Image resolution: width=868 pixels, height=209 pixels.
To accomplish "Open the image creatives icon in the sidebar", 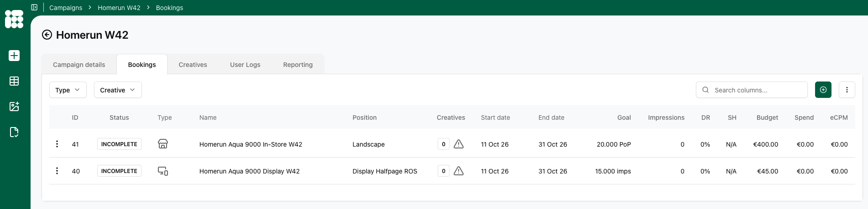I will pyautogui.click(x=14, y=107).
